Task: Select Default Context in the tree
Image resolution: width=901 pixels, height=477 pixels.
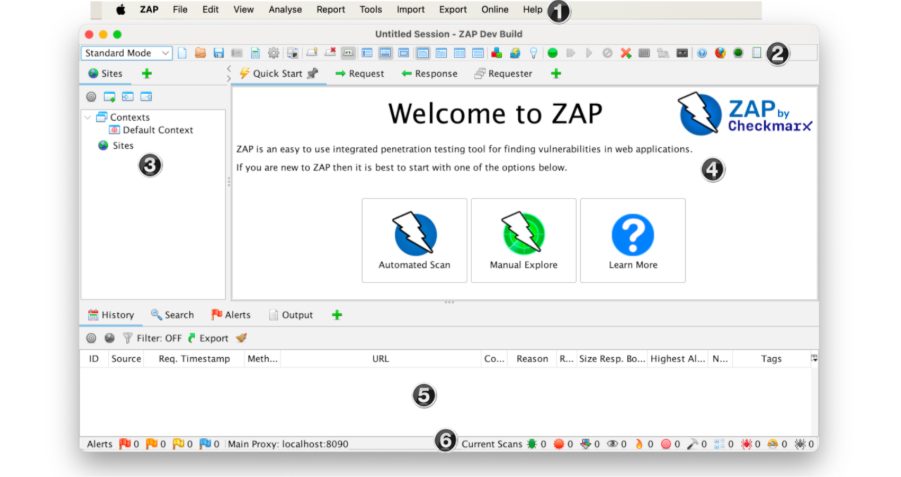Action: (x=151, y=130)
